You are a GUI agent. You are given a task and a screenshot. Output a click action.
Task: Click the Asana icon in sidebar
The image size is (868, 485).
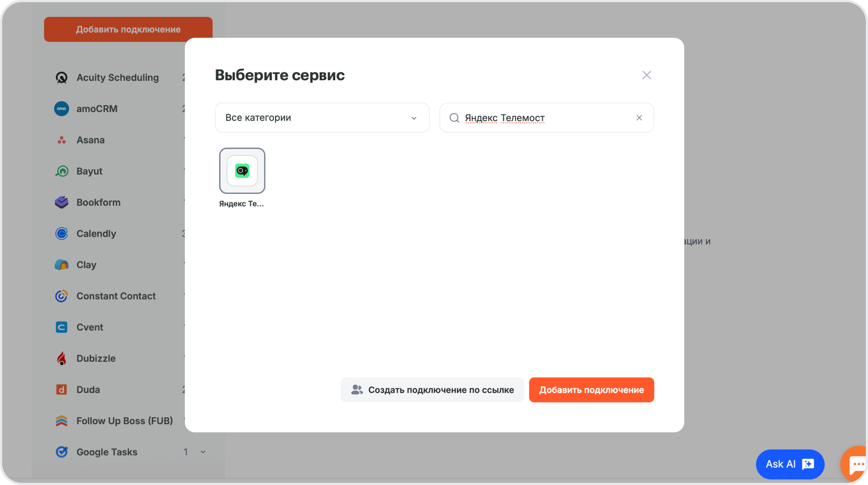coord(61,140)
